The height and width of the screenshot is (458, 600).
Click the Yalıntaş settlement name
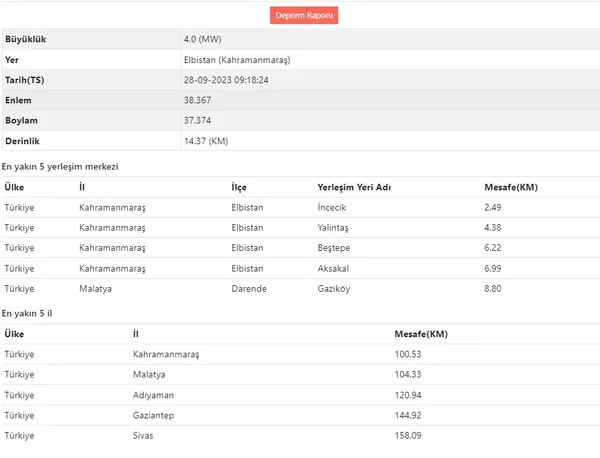[x=334, y=227]
